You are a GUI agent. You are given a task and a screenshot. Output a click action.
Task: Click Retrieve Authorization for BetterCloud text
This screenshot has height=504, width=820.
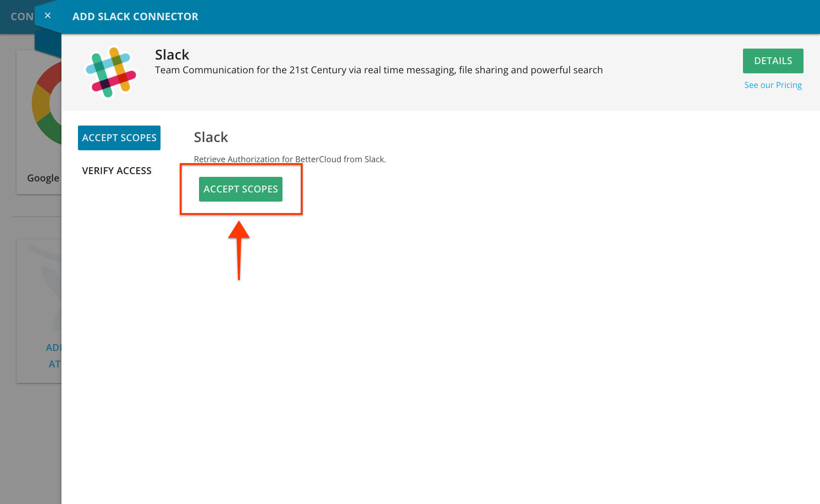pyautogui.click(x=290, y=159)
